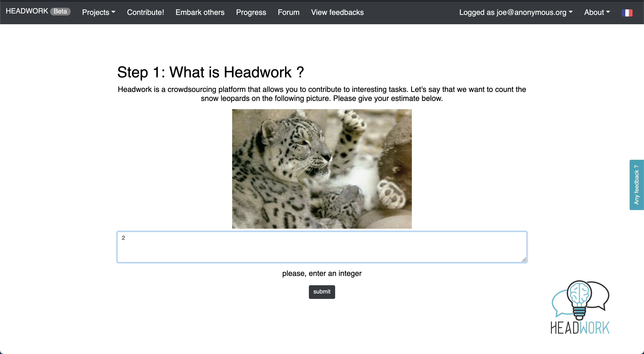Open View feedbacks in the navbar

click(x=337, y=12)
